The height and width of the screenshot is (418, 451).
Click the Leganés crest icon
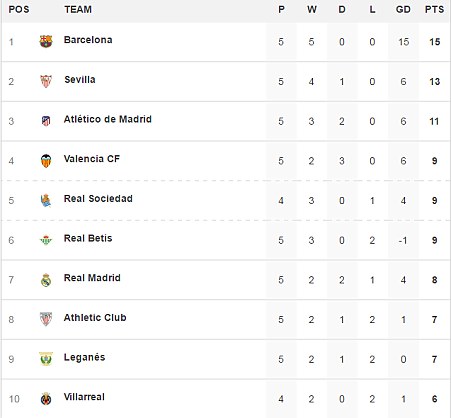click(46, 359)
